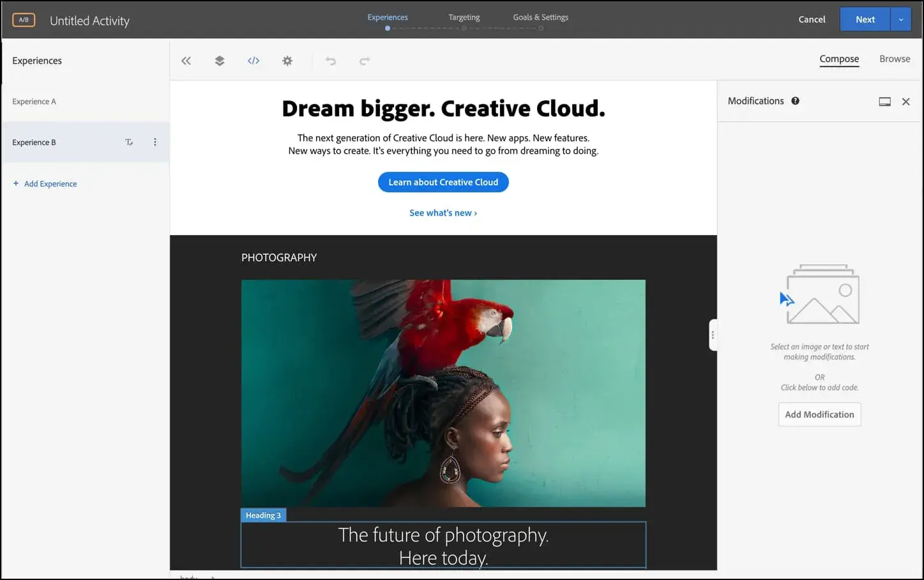
Task: Click the Heading 3 element tag
Action: 263,515
